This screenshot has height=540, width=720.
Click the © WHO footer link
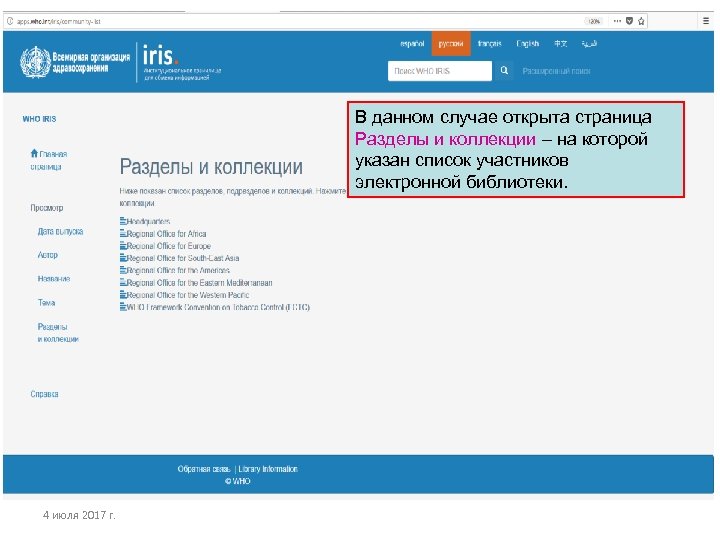pos(237,481)
